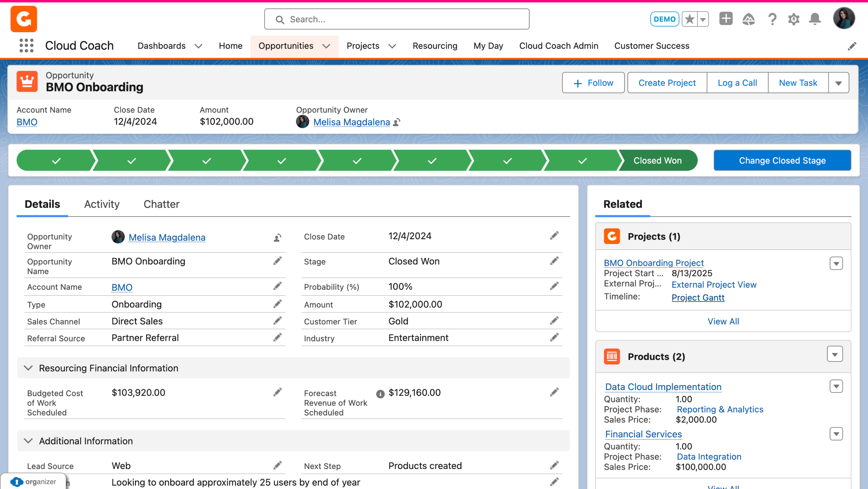Collapse Resourcing Financial Information section
The height and width of the screenshot is (489, 868).
28,368
